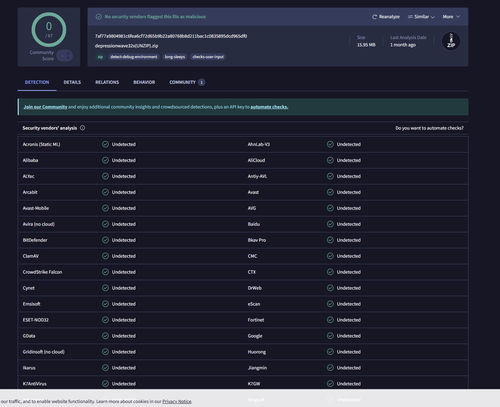
Task: Click the AliCloud undetected check icon
Action: pos(330,160)
